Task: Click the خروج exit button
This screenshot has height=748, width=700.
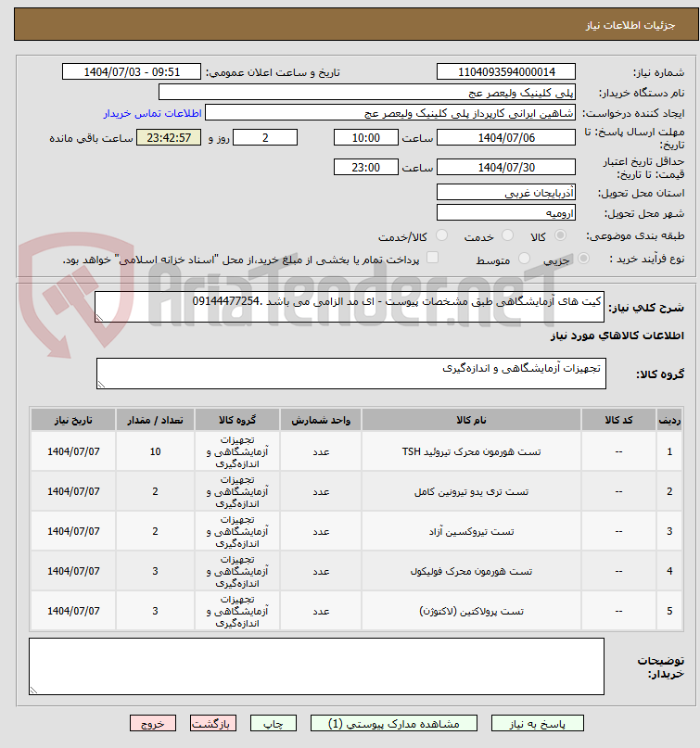Action: (153, 724)
